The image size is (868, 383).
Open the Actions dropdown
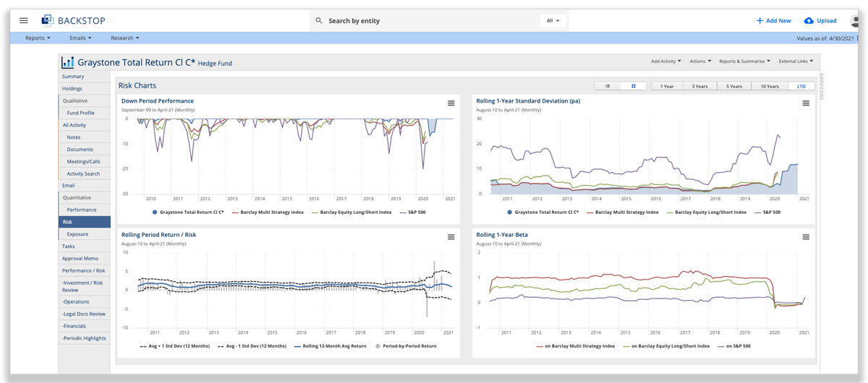(x=701, y=61)
